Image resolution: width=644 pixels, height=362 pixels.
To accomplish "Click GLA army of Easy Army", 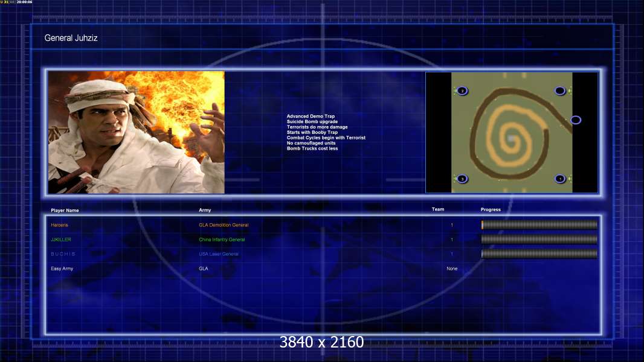I will click(x=204, y=268).
